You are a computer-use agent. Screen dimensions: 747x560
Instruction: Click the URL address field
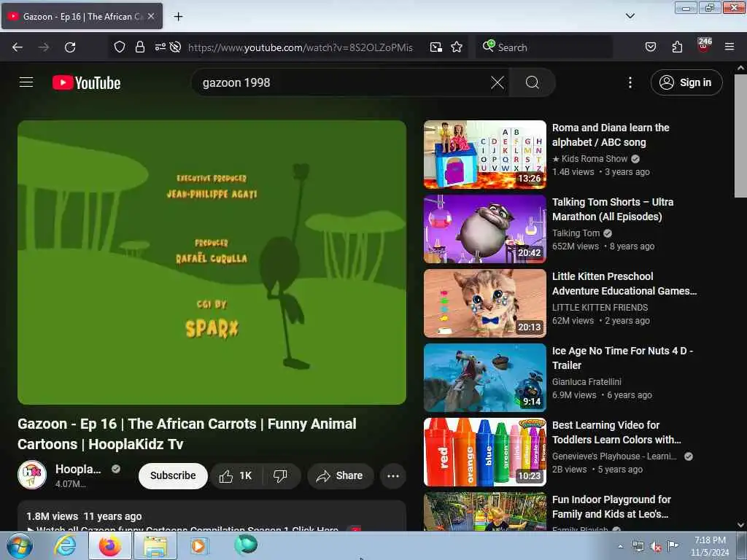tap(300, 47)
